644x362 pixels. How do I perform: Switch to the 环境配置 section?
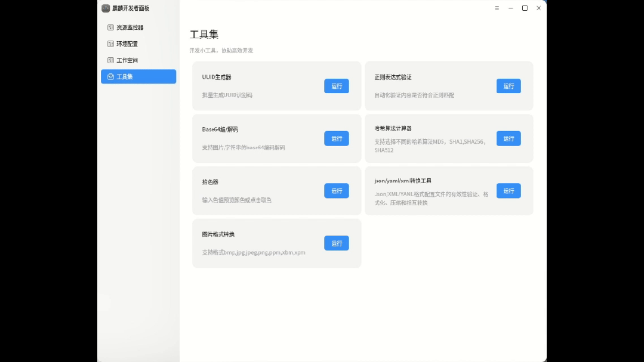pos(127,44)
